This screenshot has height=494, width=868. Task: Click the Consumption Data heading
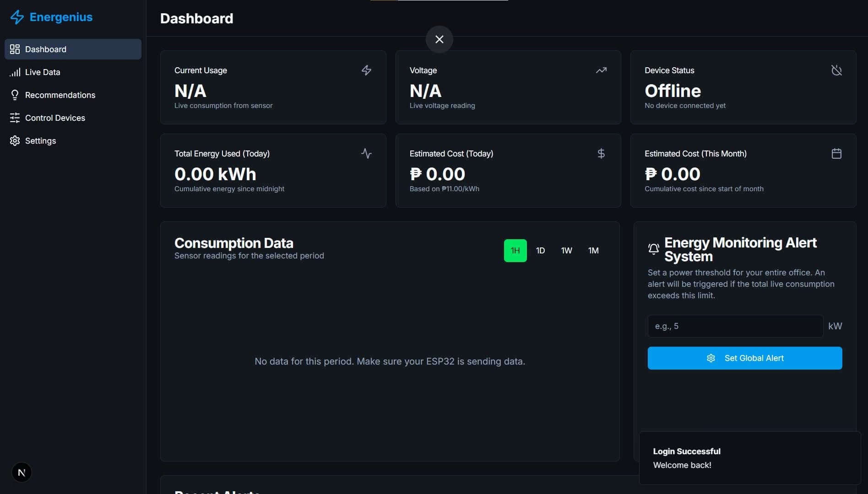point(234,243)
